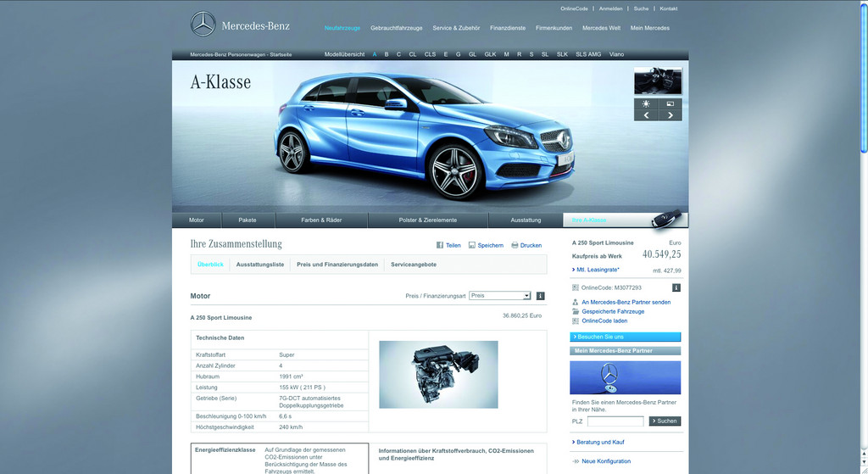Viewport: 868px width, 474px height.
Task: Select the Ausstattung tab
Action: pos(526,220)
